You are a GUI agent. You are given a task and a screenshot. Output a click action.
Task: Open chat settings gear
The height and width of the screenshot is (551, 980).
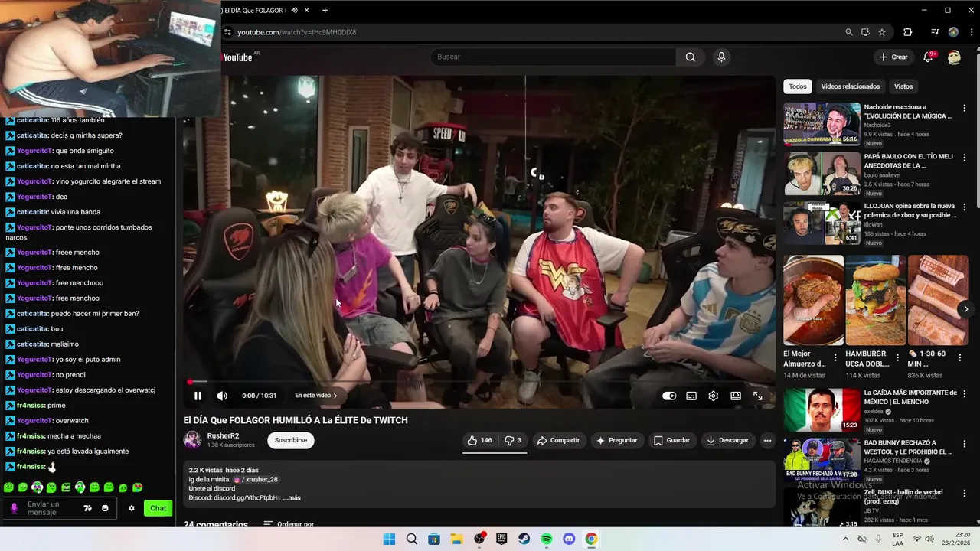pyautogui.click(x=132, y=508)
